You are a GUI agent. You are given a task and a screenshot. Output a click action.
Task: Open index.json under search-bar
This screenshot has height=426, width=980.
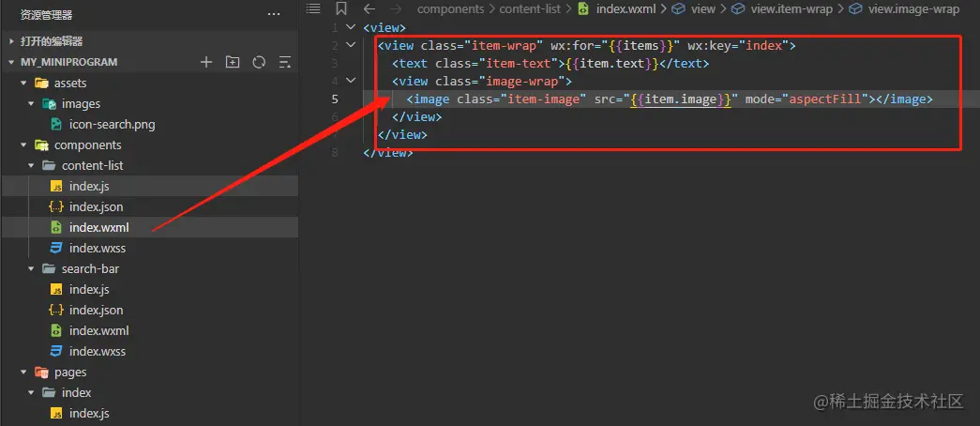click(97, 310)
